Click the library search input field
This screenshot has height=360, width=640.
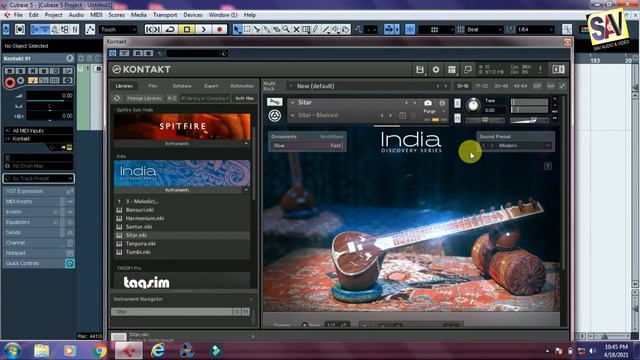205,98
